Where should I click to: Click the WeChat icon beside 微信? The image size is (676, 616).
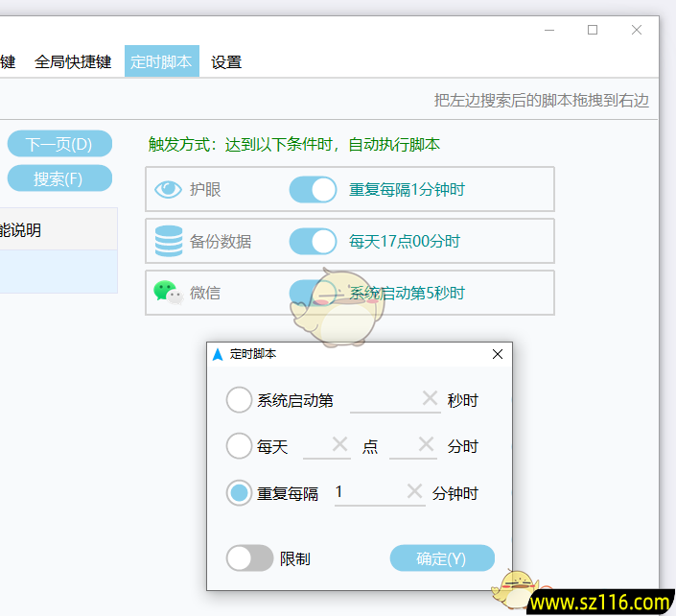tap(168, 293)
